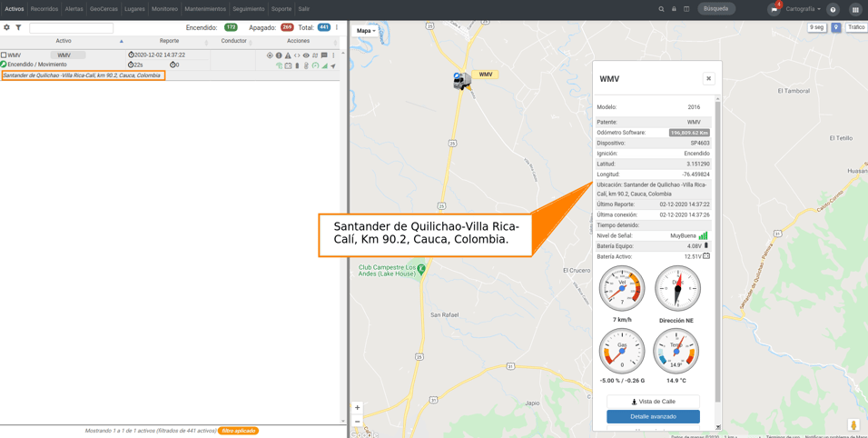The image size is (868, 438).
Task: Click the WMV details panel scrollbar
Action: pyautogui.click(x=718, y=252)
